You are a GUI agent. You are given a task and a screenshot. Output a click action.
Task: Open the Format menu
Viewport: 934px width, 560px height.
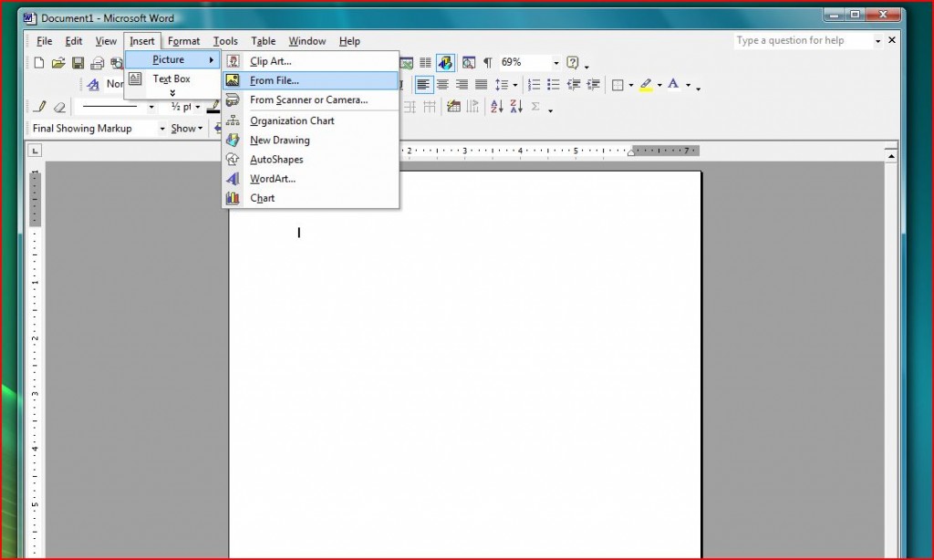tap(183, 41)
